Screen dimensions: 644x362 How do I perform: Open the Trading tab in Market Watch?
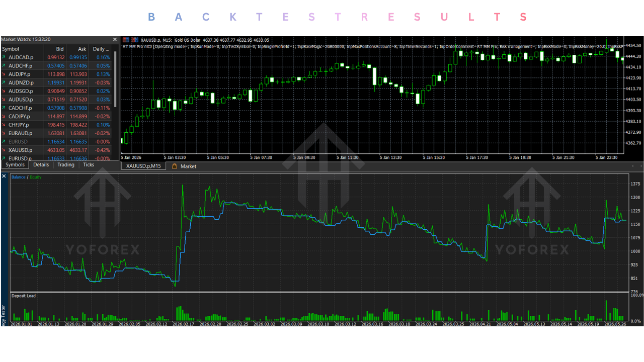coord(66,165)
